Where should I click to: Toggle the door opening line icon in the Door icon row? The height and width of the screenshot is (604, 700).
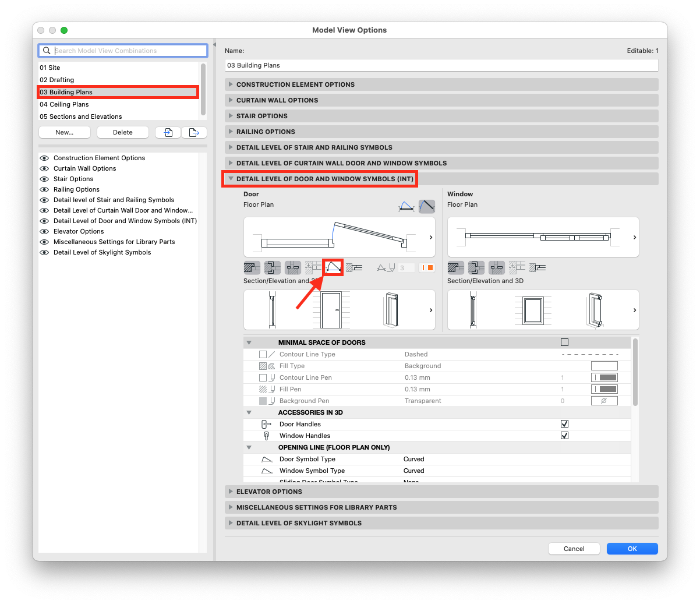[333, 268]
